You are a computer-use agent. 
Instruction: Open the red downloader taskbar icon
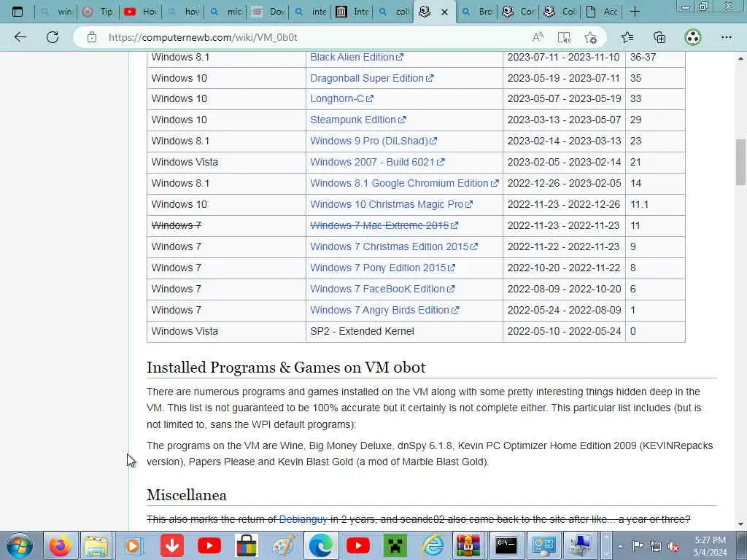click(x=172, y=545)
